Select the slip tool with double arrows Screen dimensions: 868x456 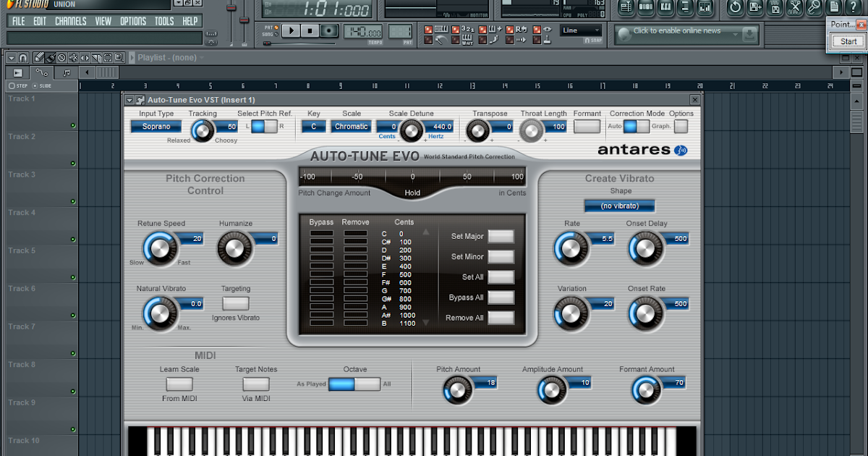(x=85, y=57)
